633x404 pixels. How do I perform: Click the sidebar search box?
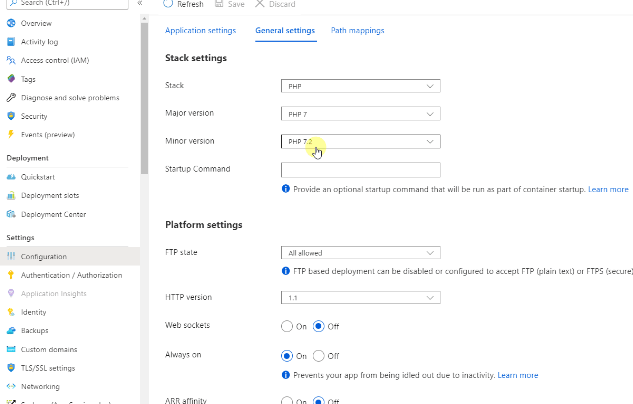68,4
